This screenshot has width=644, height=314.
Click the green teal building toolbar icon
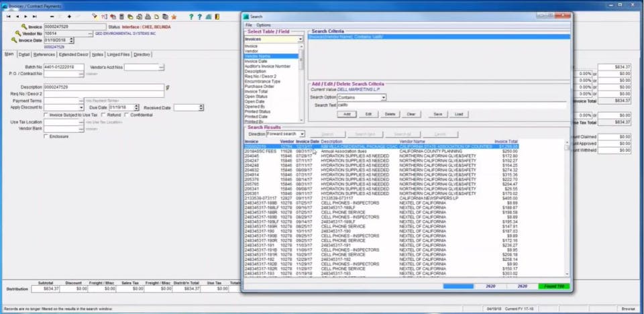tap(208, 17)
